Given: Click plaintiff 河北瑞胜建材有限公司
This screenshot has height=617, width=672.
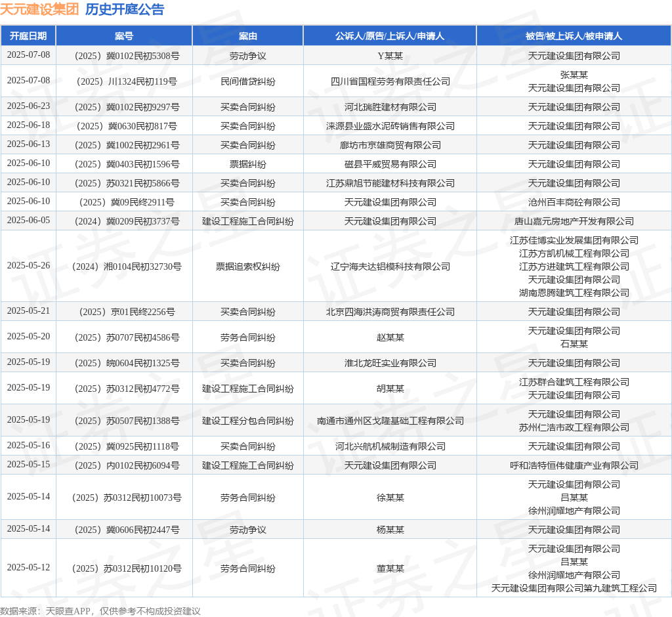Looking at the screenshot, I should [390, 107].
